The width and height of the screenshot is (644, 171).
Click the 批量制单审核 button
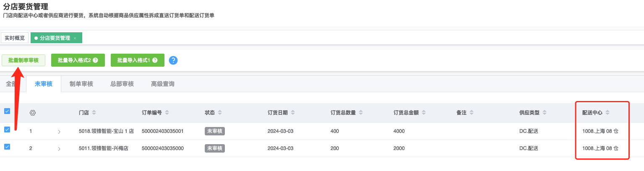pyautogui.click(x=23, y=60)
